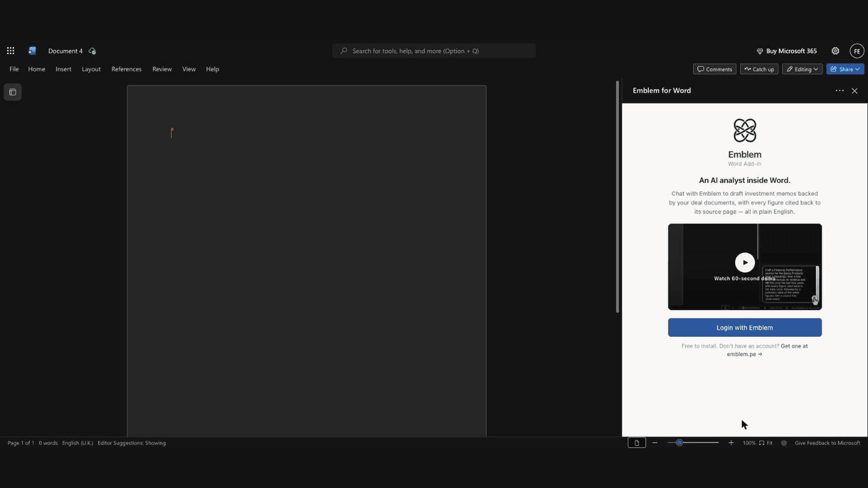The height and width of the screenshot is (488, 868).
Task: Zoom out with the minus icon
Action: click(654, 443)
